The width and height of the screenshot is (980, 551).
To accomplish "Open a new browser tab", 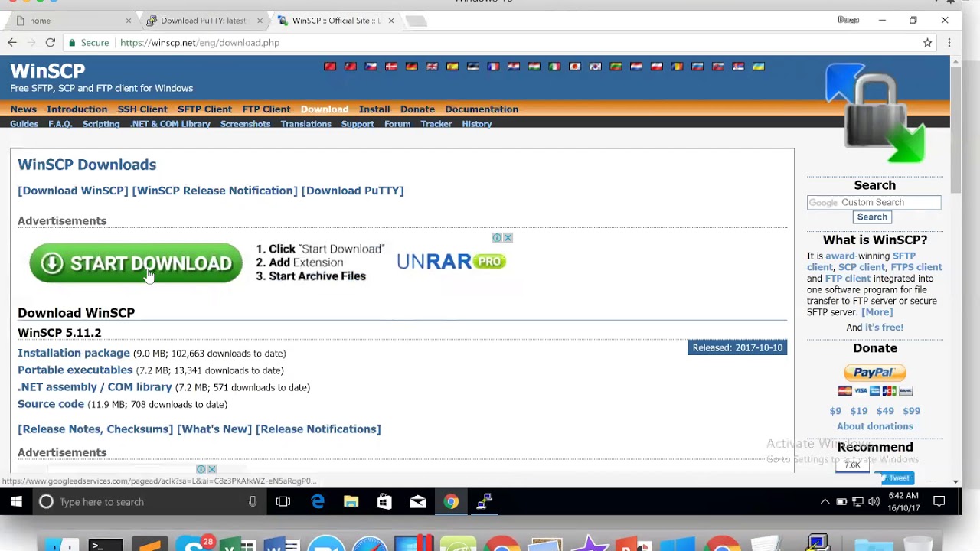I will click(x=416, y=21).
